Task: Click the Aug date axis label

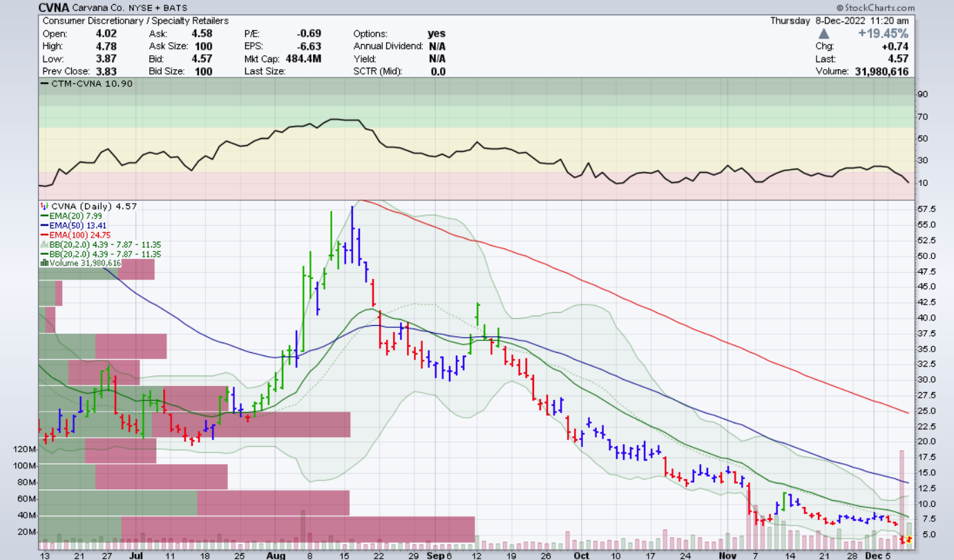Action: point(275,554)
